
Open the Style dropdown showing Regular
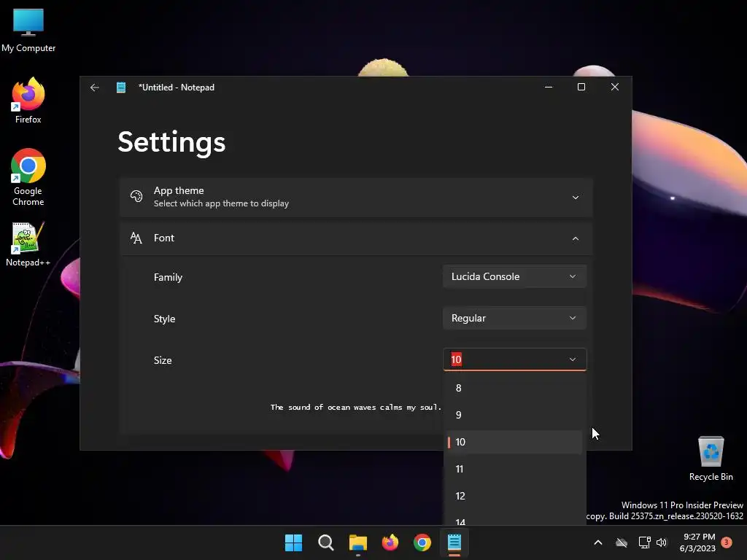(514, 318)
